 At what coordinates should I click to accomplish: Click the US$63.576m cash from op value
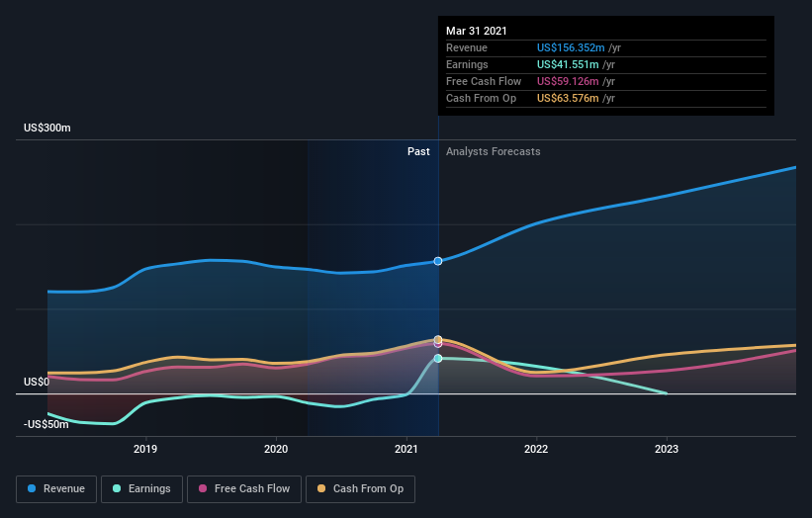point(568,98)
